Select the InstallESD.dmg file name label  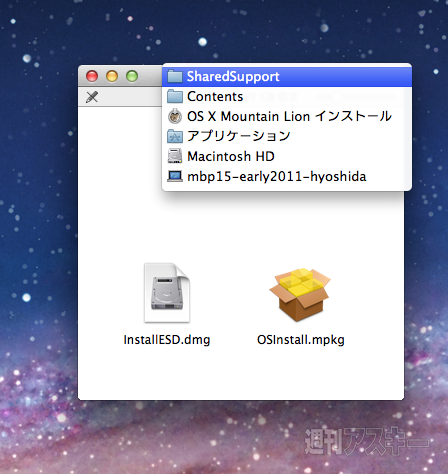(167, 340)
